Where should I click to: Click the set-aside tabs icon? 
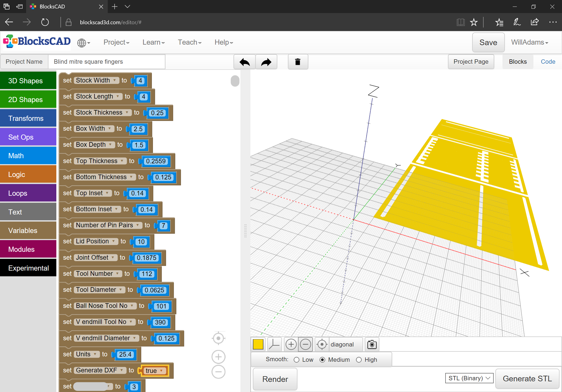pyautogui.click(x=19, y=7)
